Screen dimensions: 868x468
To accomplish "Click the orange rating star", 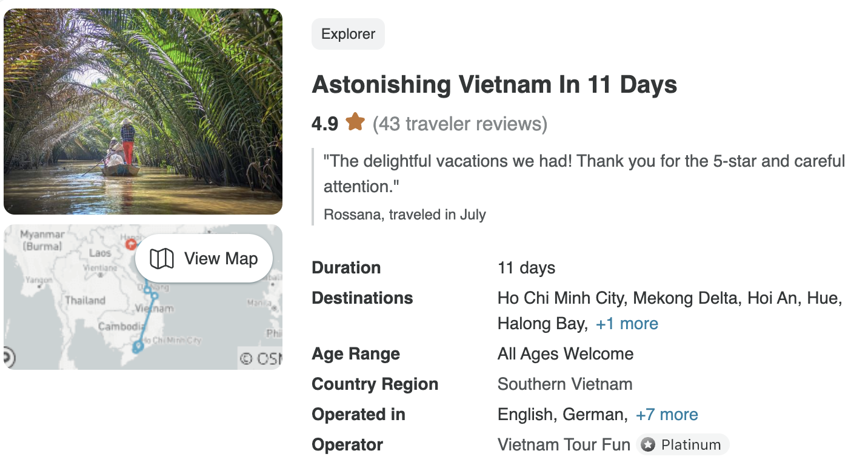I will [x=355, y=123].
